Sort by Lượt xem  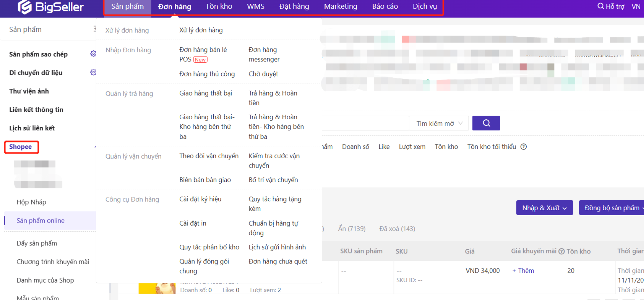tap(412, 147)
